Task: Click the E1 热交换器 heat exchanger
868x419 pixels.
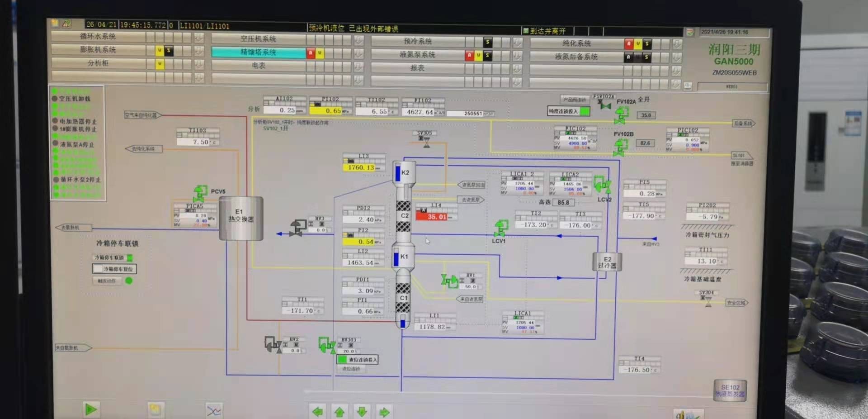Action: click(241, 218)
